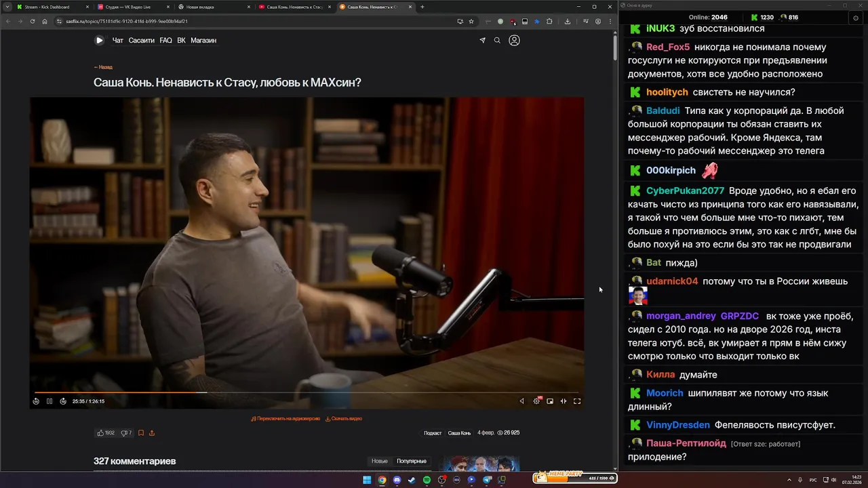
Task: Open the Саша Конь tag
Action: [459, 432]
